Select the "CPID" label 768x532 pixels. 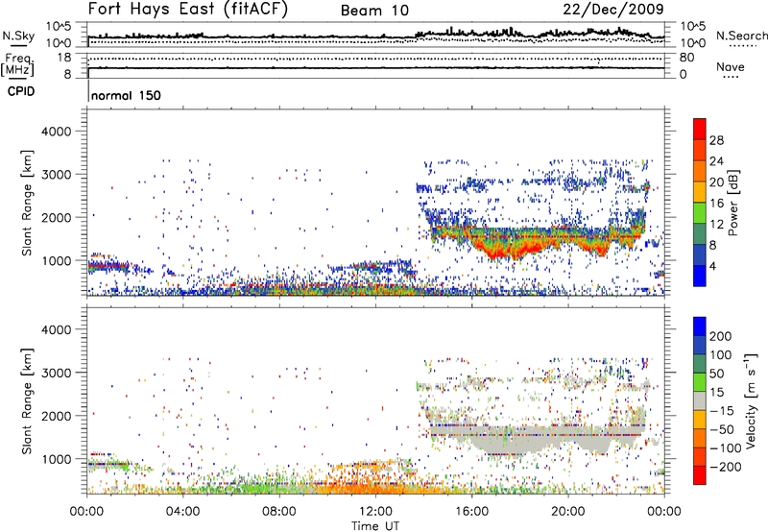(21, 91)
